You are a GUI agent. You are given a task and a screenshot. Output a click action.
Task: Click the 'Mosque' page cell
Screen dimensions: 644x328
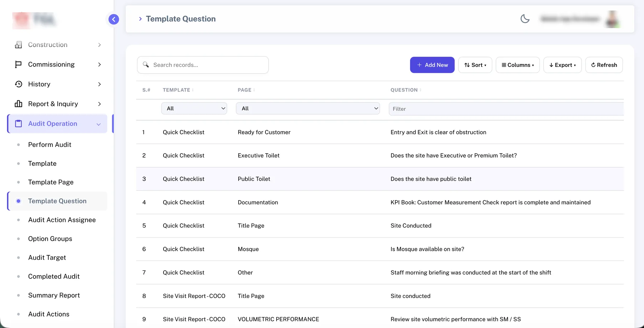click(x=248, y=249)
